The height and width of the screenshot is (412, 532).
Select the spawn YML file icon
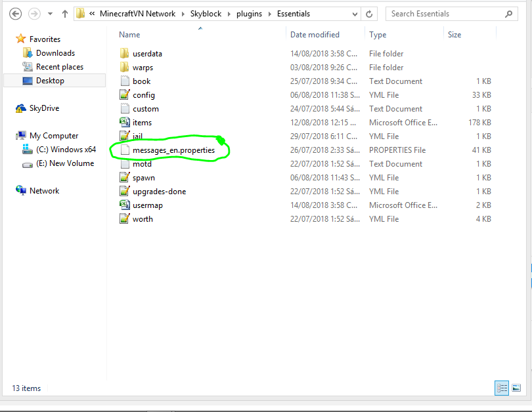click(125, 177)
